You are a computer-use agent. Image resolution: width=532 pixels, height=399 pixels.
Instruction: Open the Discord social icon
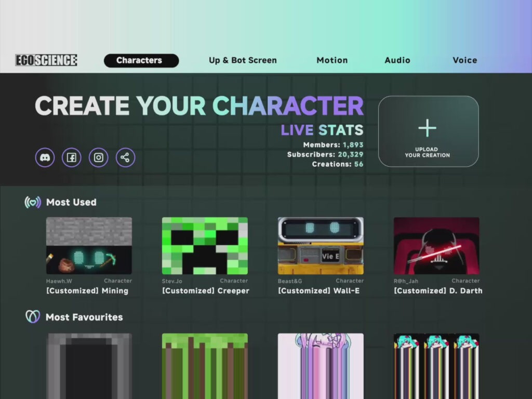tap(45, 157)
